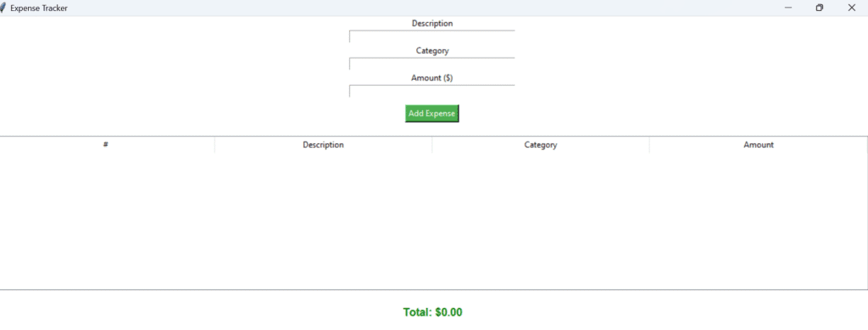The image size is (868, 330).
Task: Click the feather app icon in title bar
Action: pos(3,8)
